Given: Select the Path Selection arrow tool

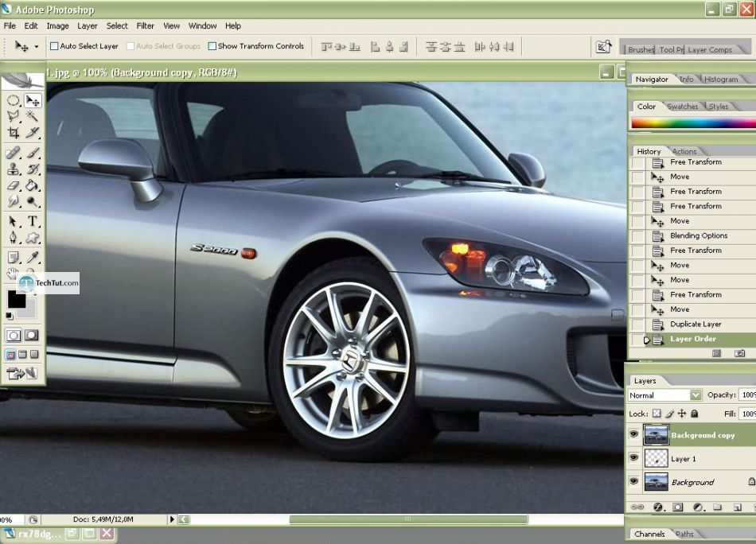Looking at the screenshot, I should pos(13,222).
